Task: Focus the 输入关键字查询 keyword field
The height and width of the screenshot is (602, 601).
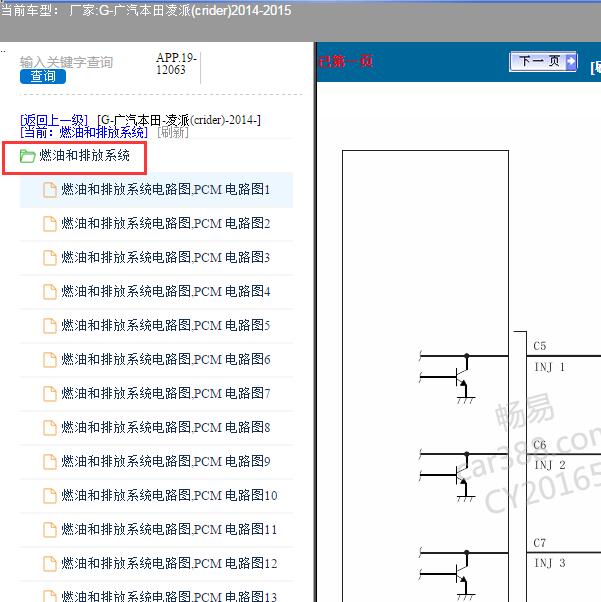Action: [x=66, y=62]
